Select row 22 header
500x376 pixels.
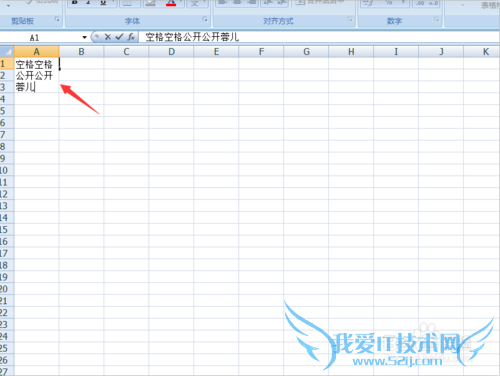[7, 312]
